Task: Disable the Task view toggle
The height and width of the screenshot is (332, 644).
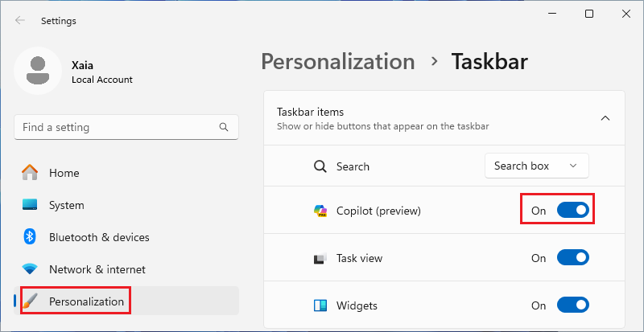Action: tap(573, 258)
